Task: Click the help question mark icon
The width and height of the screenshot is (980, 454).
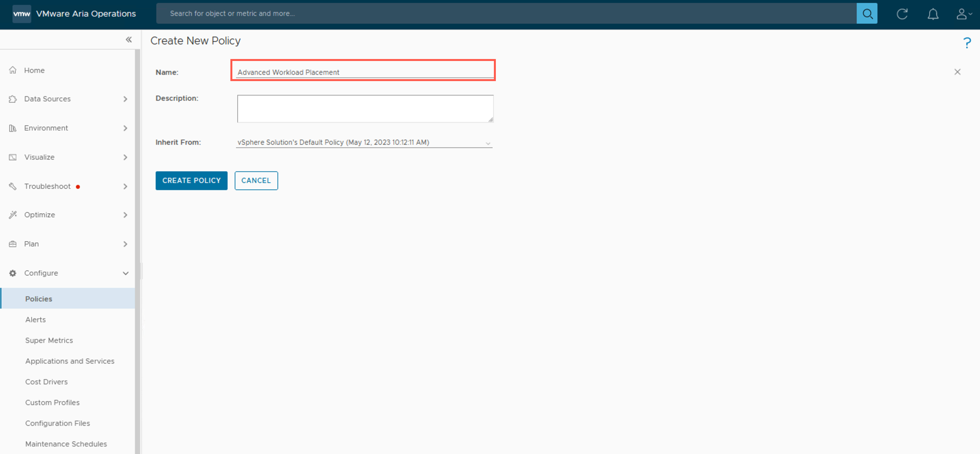Action: [x=967, y=42]
